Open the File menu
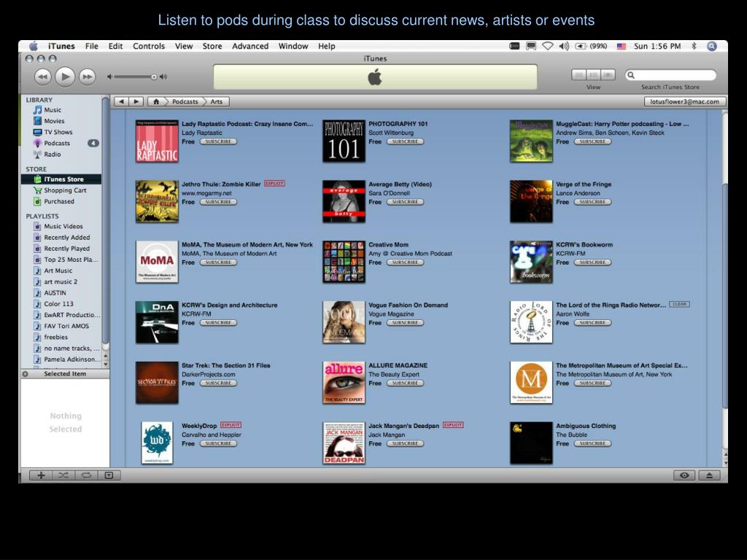The height and width of the screenshot is (560, 747). click(91, 46)
